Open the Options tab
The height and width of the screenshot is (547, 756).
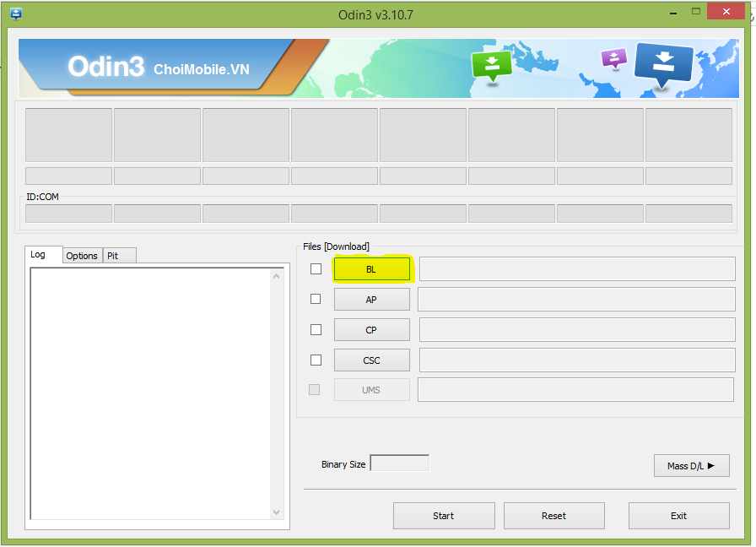click(x=82, y=256)
